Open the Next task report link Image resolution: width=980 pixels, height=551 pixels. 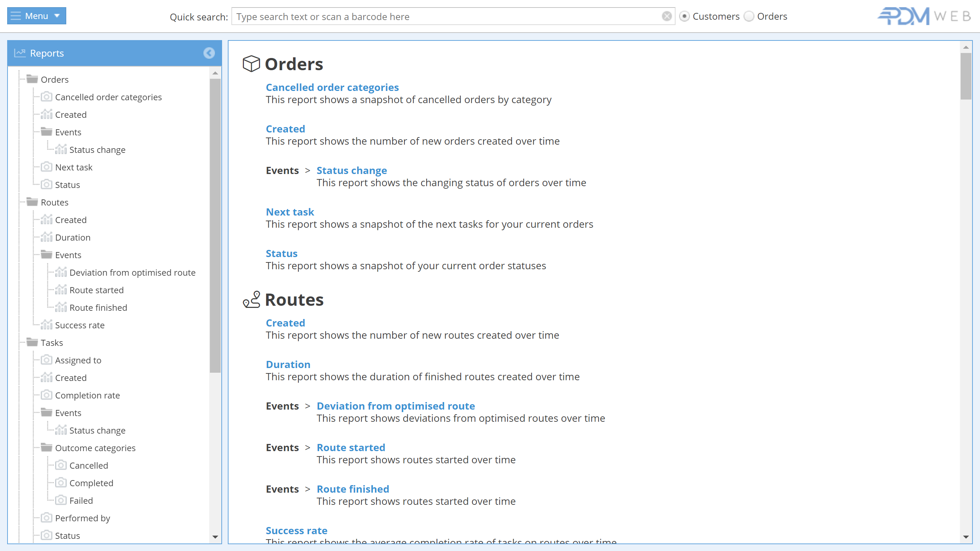click(290, 212)
